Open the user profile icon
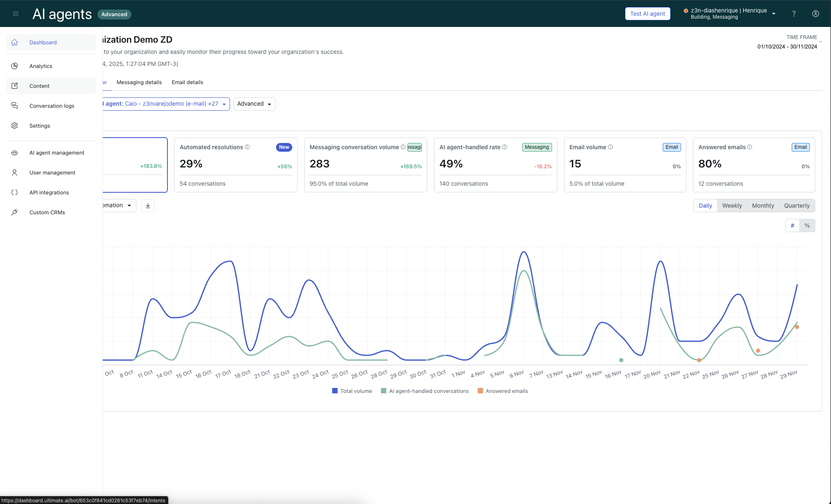This screenshot has height=504, width=831. [x=815, y=14]
